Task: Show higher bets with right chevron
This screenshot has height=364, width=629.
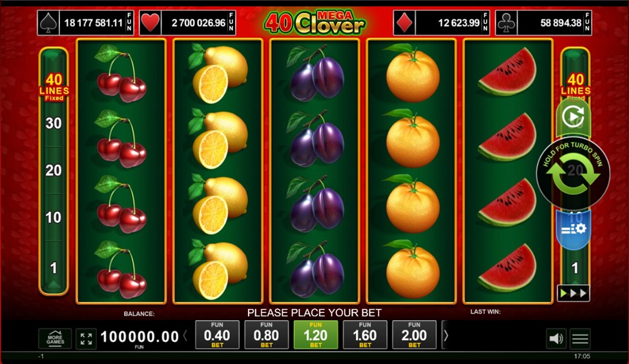Action: tap(446, 335)
